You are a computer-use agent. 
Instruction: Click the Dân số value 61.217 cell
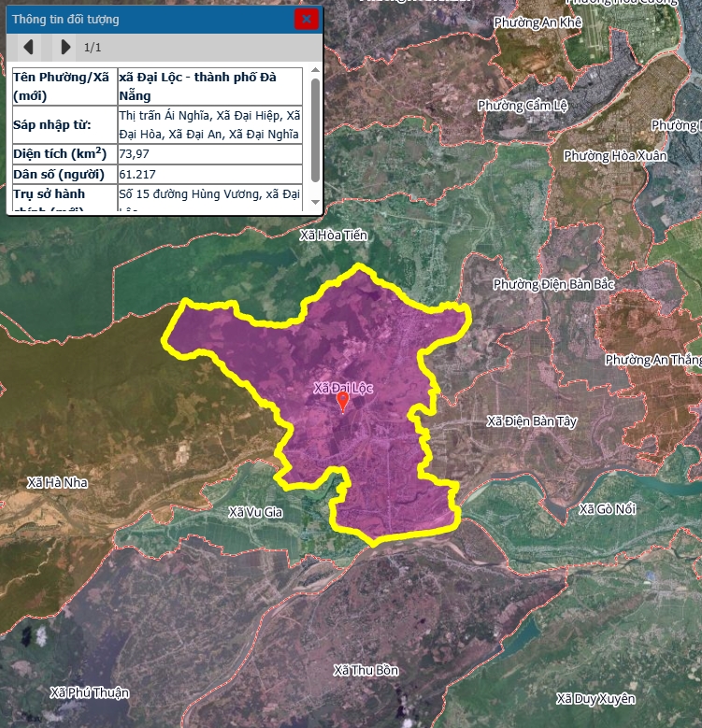tap(209, 175)
